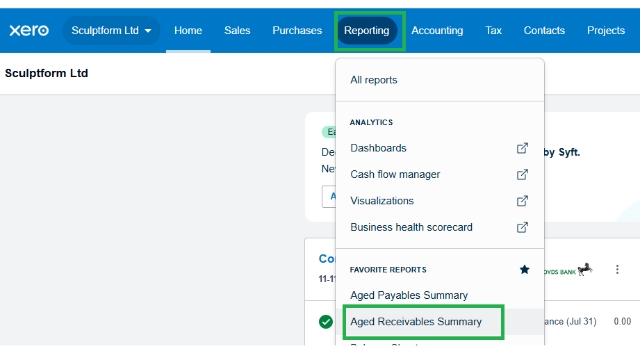Click the Favorite Reports star icon
This screenshot has width=640, height=360.
pos(524,269)
